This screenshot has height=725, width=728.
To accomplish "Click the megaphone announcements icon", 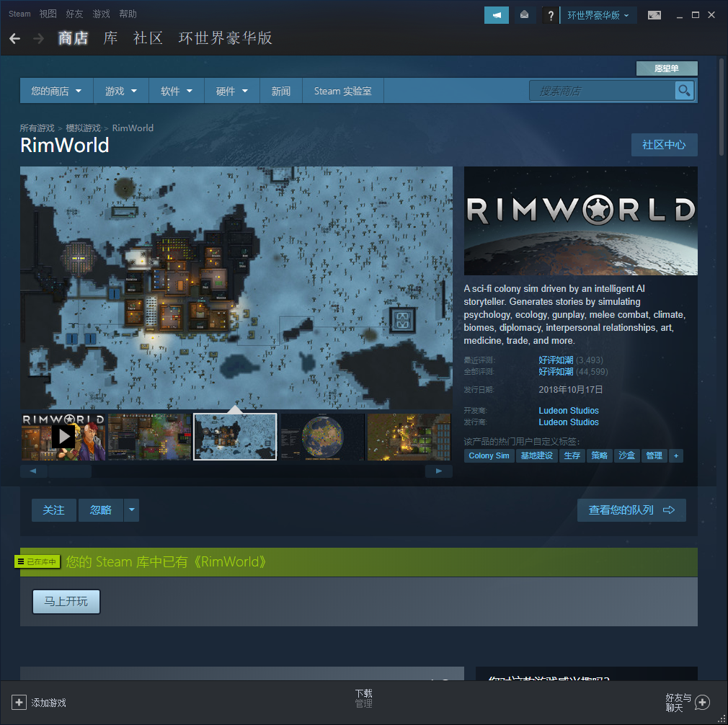I will click(496, 15).
